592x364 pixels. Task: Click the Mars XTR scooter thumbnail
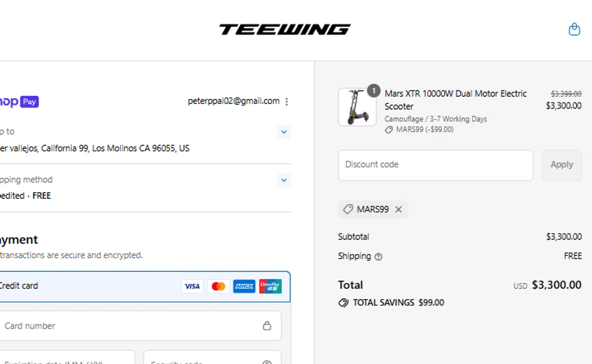357,107
